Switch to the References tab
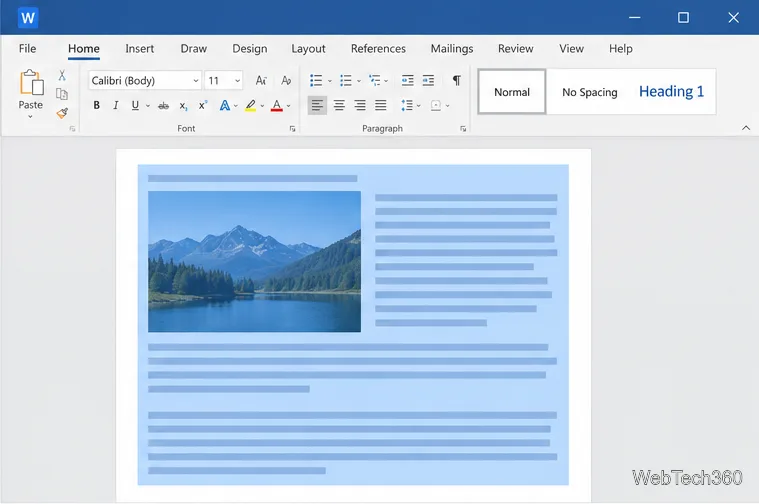 click(378, 48)
